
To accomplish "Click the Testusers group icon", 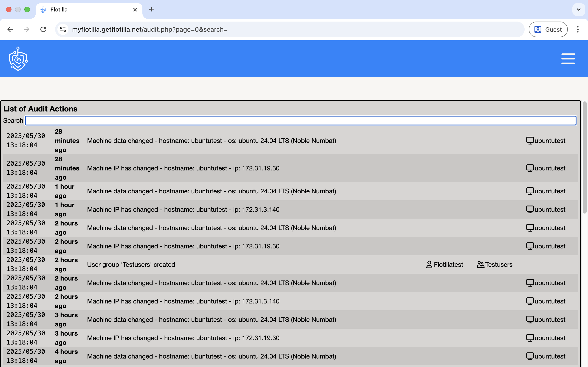I will [x=480, y=264].
